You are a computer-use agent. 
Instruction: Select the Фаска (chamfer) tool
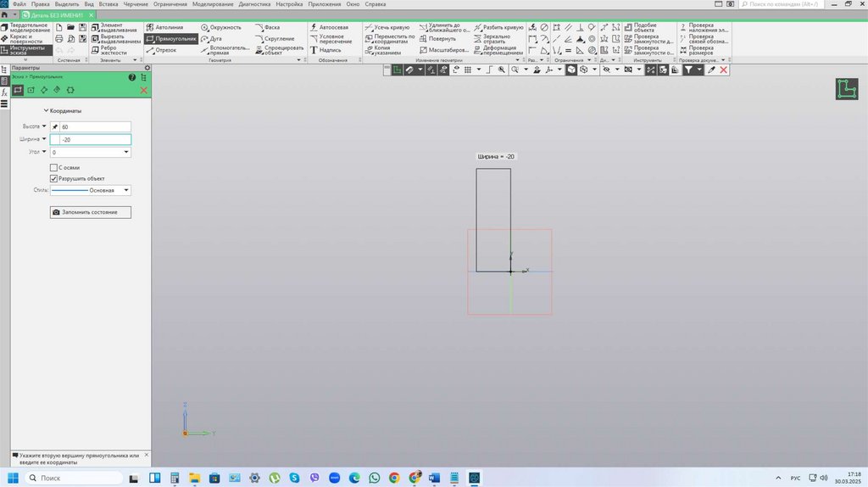[267, 27]
